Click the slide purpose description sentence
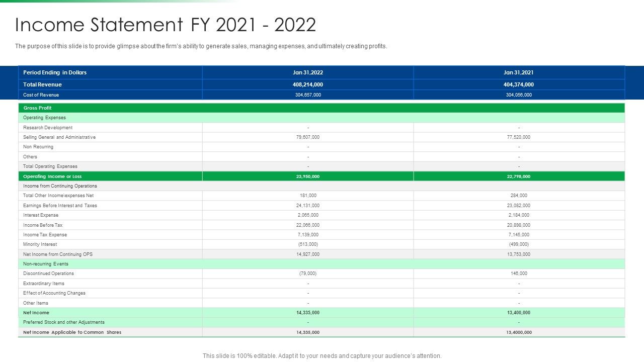Screen dimensions: 644x362 201,46
